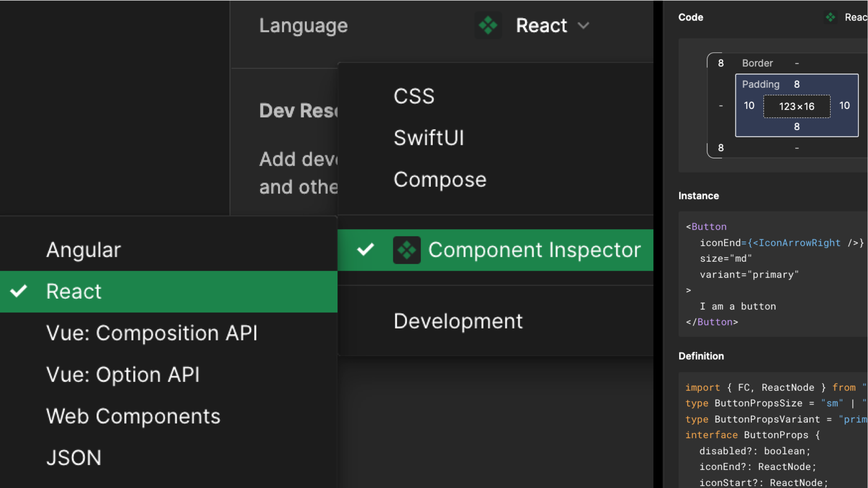Click Component Inspector's green diamond icon
Screen dimensions: 868x488
pos(407,250)
